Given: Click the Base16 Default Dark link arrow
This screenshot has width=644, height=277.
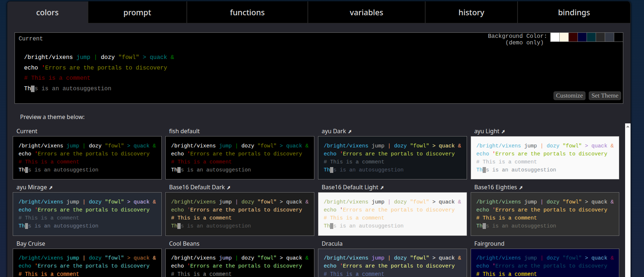Looking at the screenshot, I should 229,187.
